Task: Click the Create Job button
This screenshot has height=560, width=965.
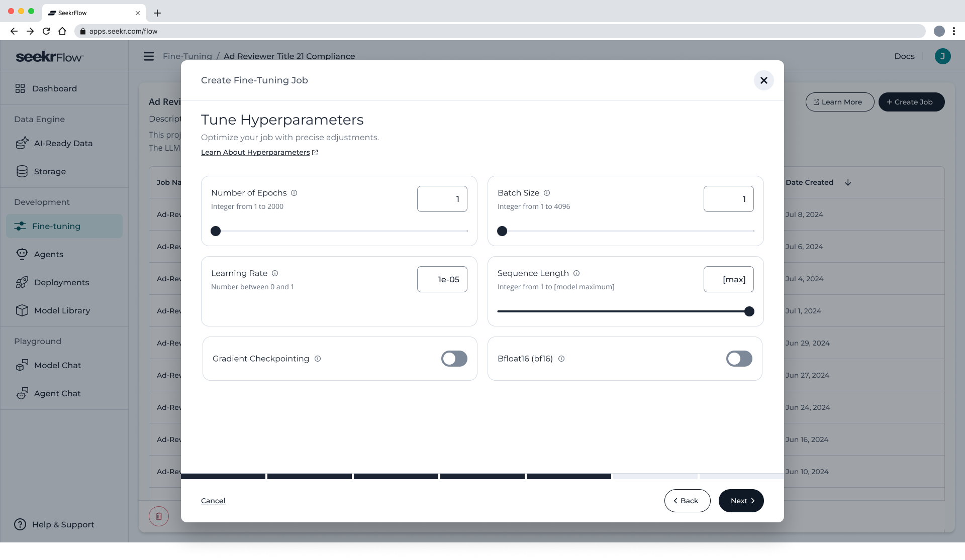Action: click(x=912, y=102)
